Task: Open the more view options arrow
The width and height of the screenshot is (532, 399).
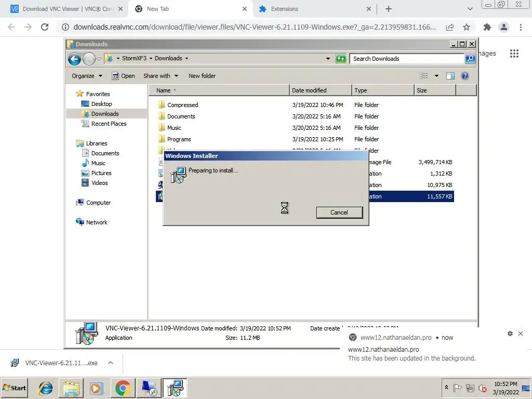Action: click(x=436, y=76)
